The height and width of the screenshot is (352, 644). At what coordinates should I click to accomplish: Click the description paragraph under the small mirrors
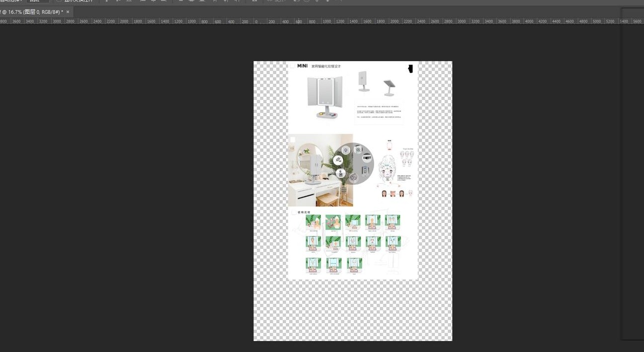tap(379, 113)
